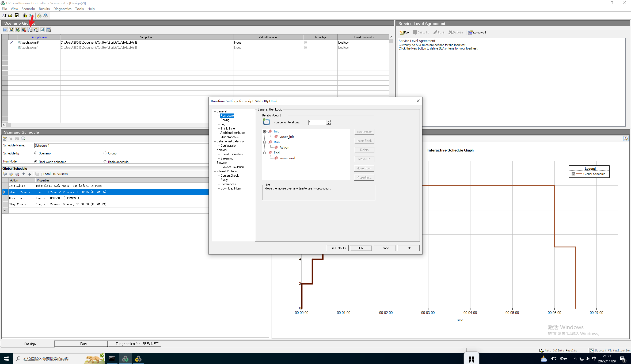
Task: Expand the Data Format Extension node
Action: tap(231, 141)
